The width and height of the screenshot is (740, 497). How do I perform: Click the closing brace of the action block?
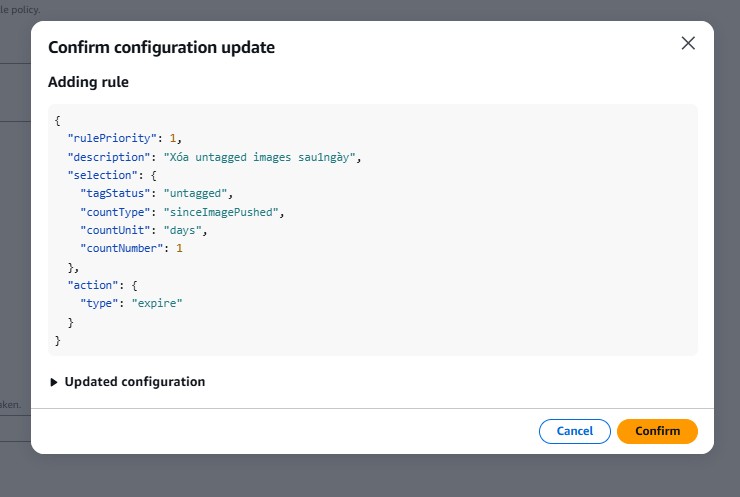(70, 322)
